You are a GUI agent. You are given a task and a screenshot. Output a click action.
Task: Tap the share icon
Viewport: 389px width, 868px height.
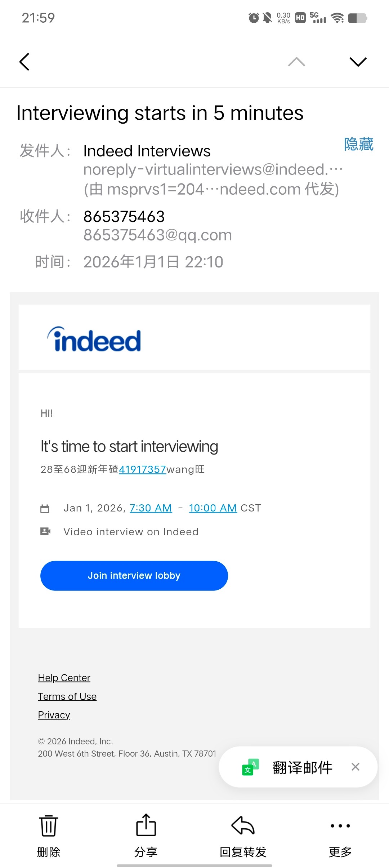[x=146, y=825]
